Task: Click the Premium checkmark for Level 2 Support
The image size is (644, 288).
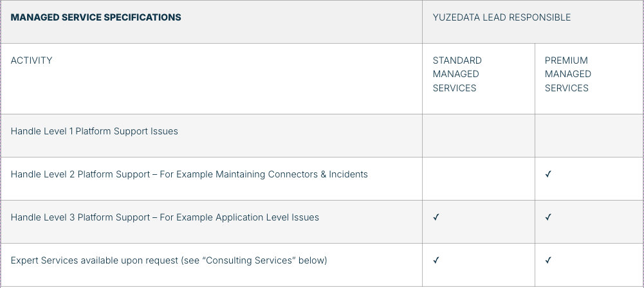Action: pyautogui.click(x=548, y=174)
